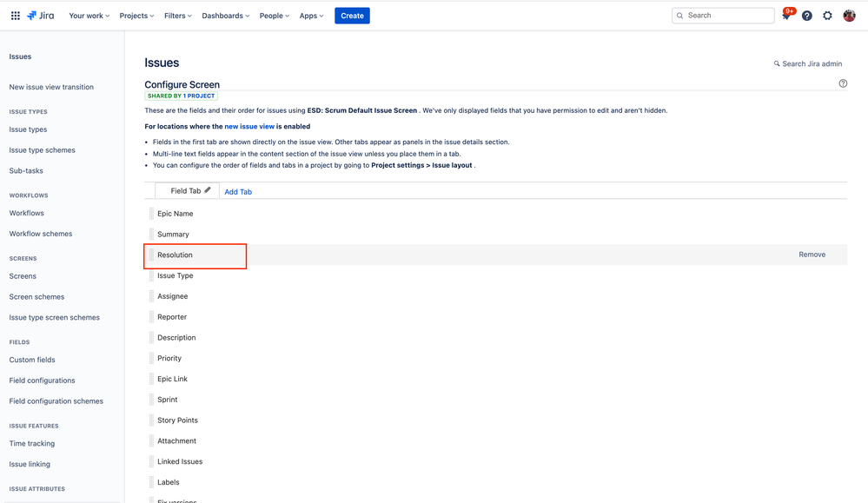Expand the People menu
This screenshot has height=503, width=868.
pyautogui.click(x=274, y=16)
